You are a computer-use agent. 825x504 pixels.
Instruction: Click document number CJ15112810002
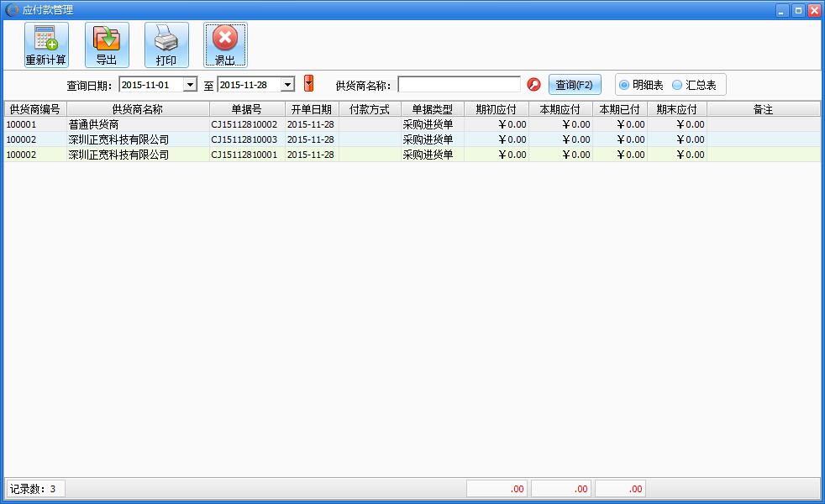[x=244, y=124]
